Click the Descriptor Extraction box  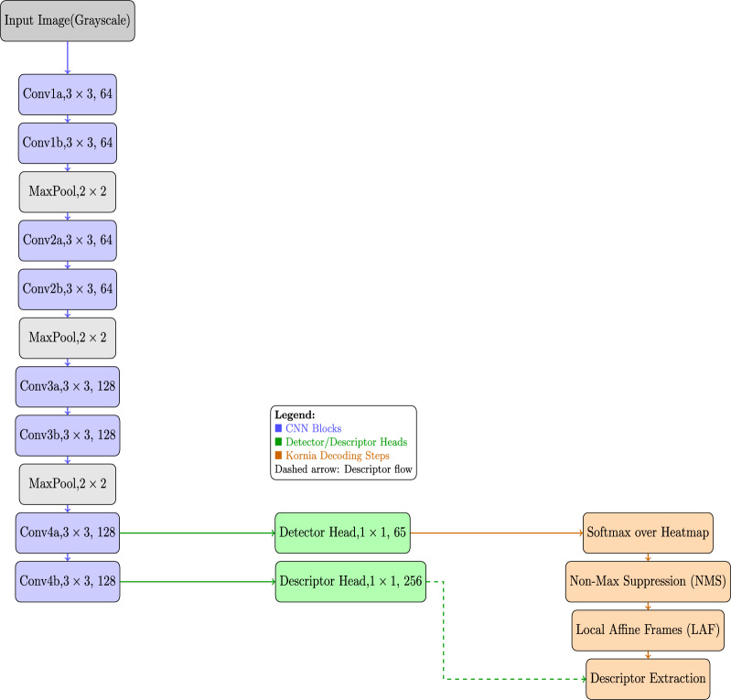tap(648, 679)
